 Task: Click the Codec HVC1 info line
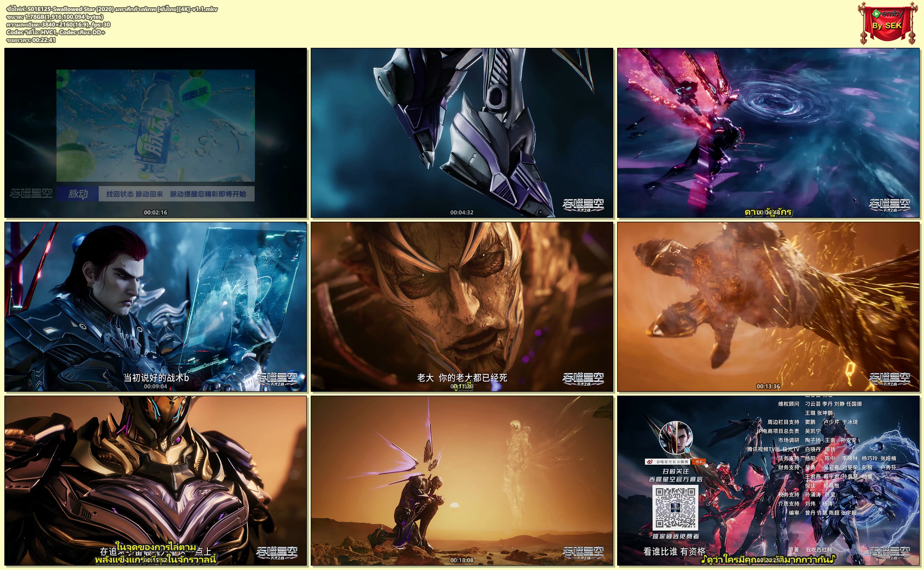(56, 32)
